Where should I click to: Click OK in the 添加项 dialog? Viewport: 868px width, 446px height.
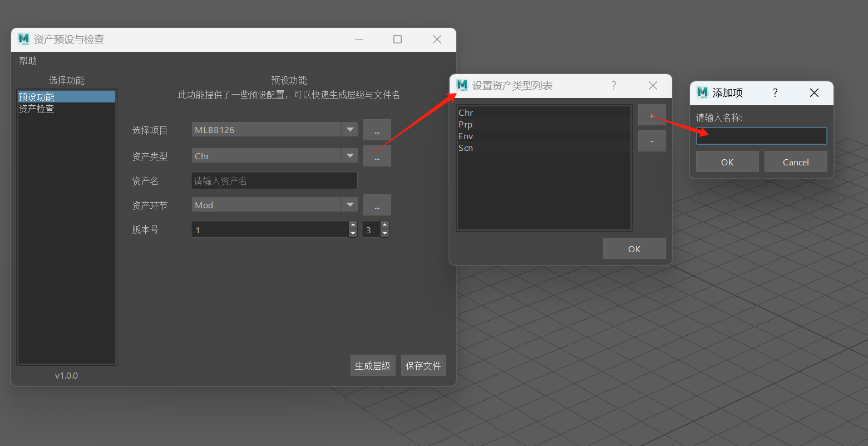727,162
